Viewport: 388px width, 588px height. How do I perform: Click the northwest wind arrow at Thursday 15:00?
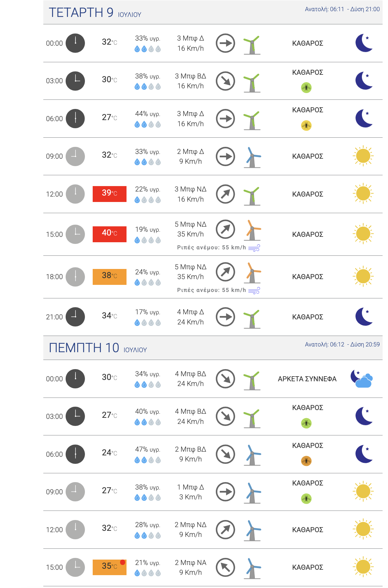pyautogui.click(x=225, y=567)
